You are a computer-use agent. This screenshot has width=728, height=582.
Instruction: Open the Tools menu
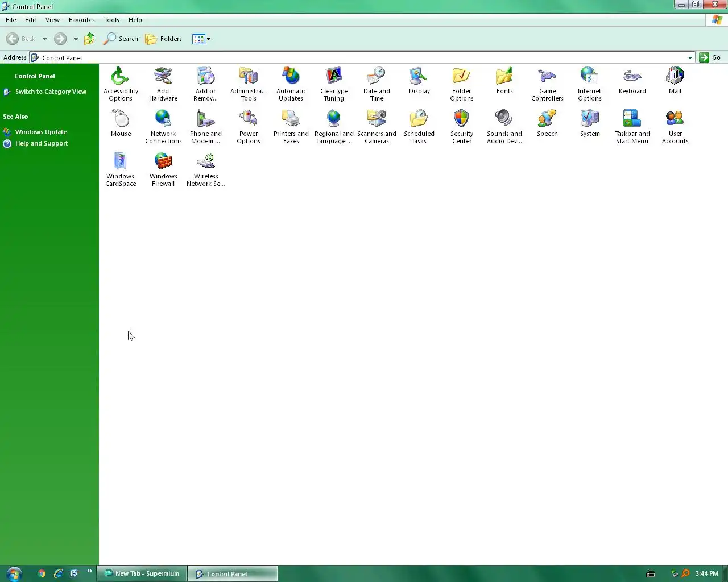click(111, 20)
